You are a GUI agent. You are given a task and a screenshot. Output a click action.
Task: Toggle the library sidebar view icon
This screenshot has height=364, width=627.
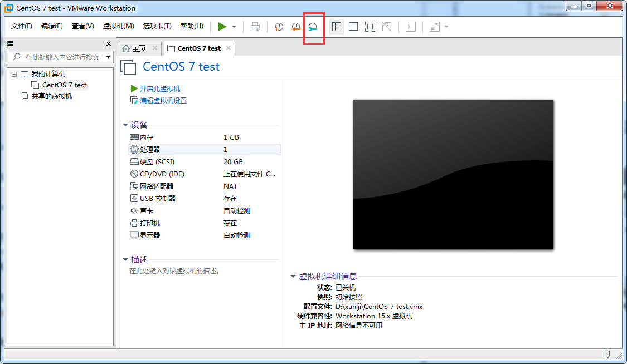337,27
